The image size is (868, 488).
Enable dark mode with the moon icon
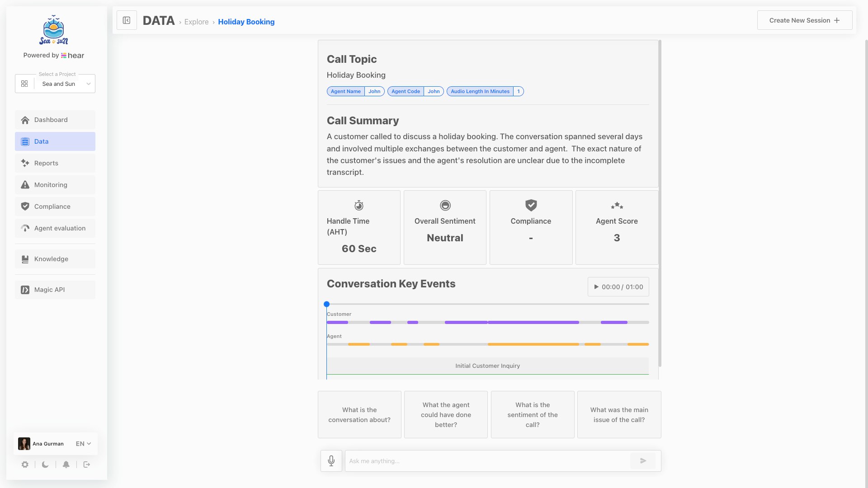point(45,465)
